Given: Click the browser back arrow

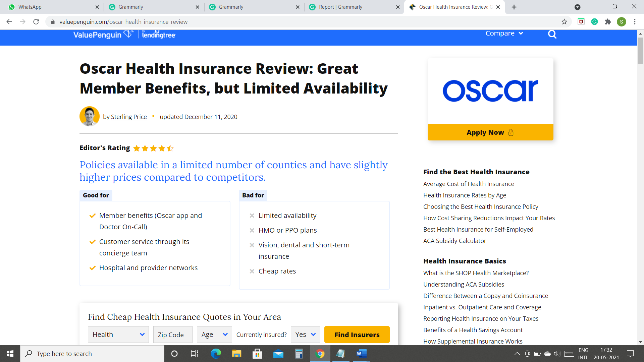Looking at the screenshot, I should (x=9, y=22).
